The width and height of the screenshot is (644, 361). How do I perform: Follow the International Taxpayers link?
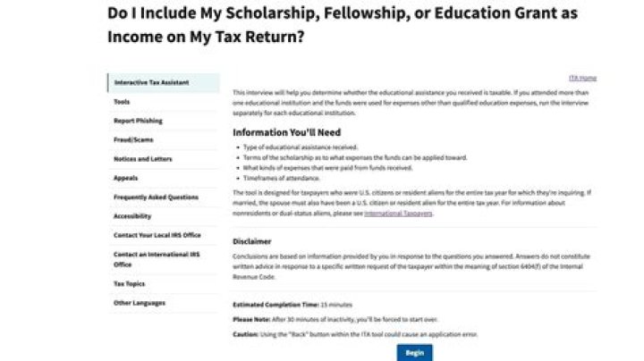tap(399, 214)
